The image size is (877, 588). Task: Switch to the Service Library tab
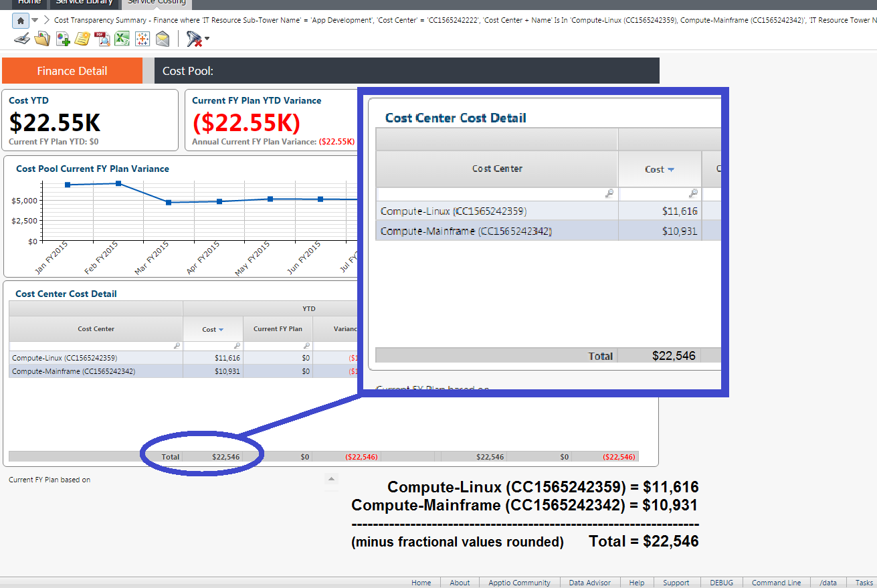click(x=84, y=2)
